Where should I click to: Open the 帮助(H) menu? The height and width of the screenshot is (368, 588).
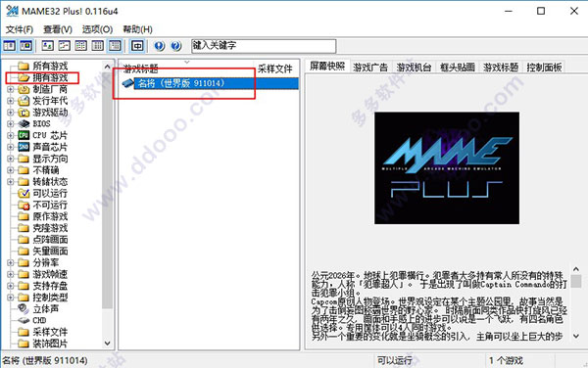coord(137,29)
